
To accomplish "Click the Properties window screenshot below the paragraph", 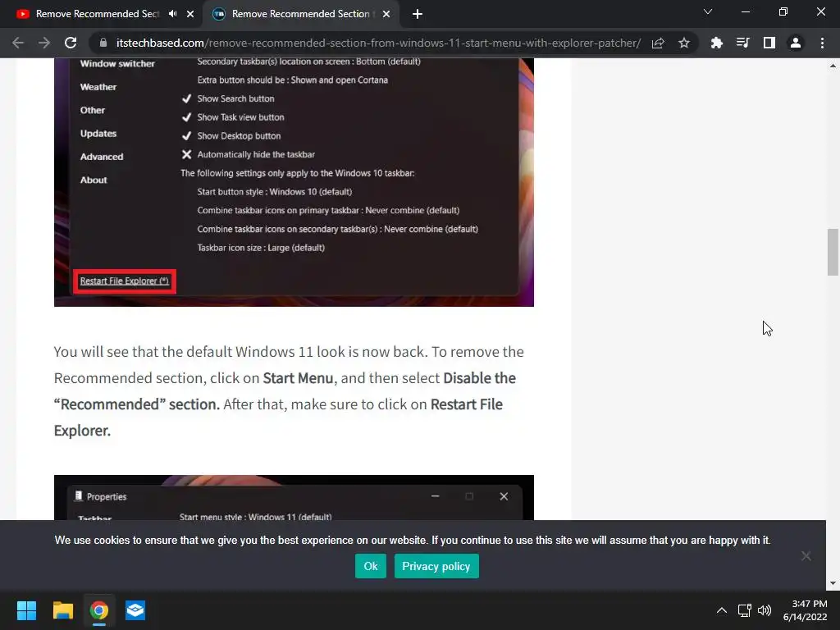I will [294, 498].
